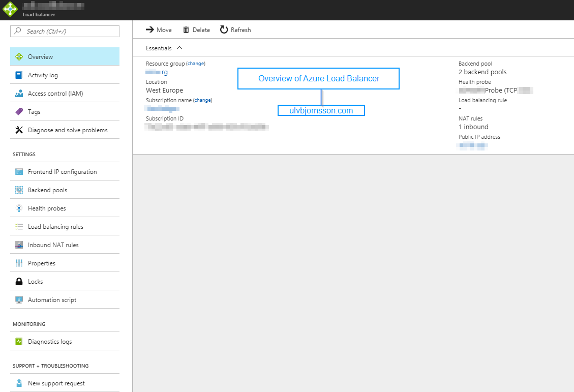Click the health probe value ending Probe (TCP

[x=496, y=91]
